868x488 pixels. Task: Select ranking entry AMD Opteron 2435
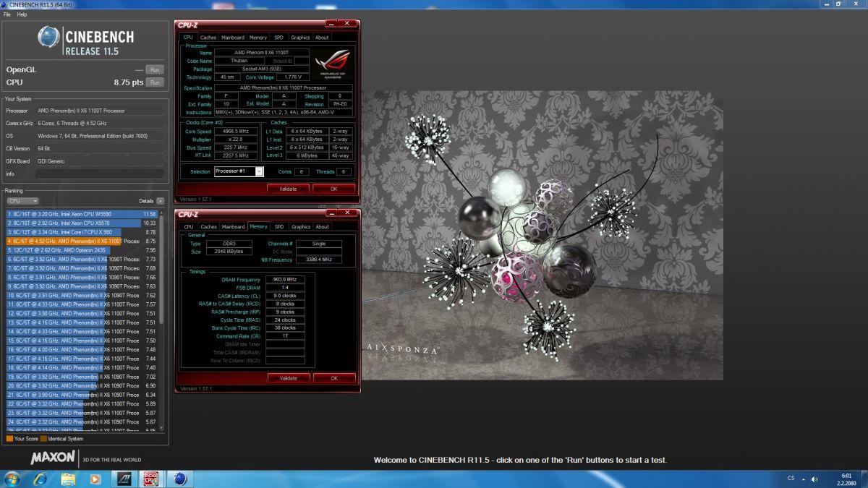(x=82, y=250)
